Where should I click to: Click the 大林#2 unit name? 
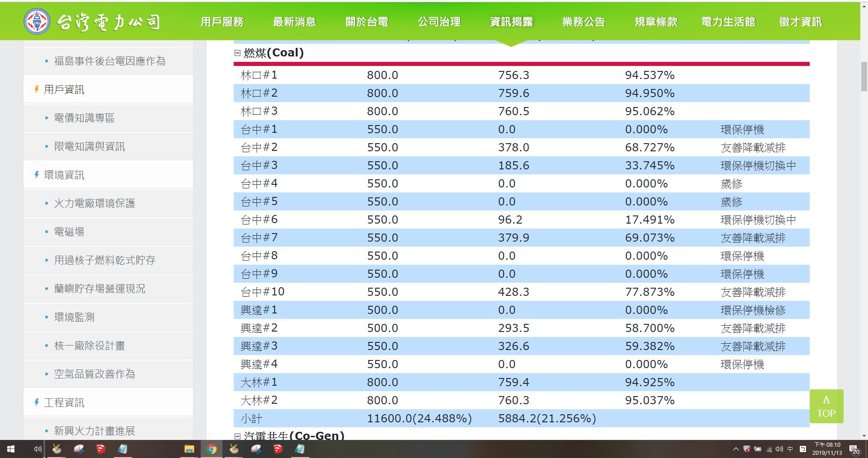(x=259, y=400)
